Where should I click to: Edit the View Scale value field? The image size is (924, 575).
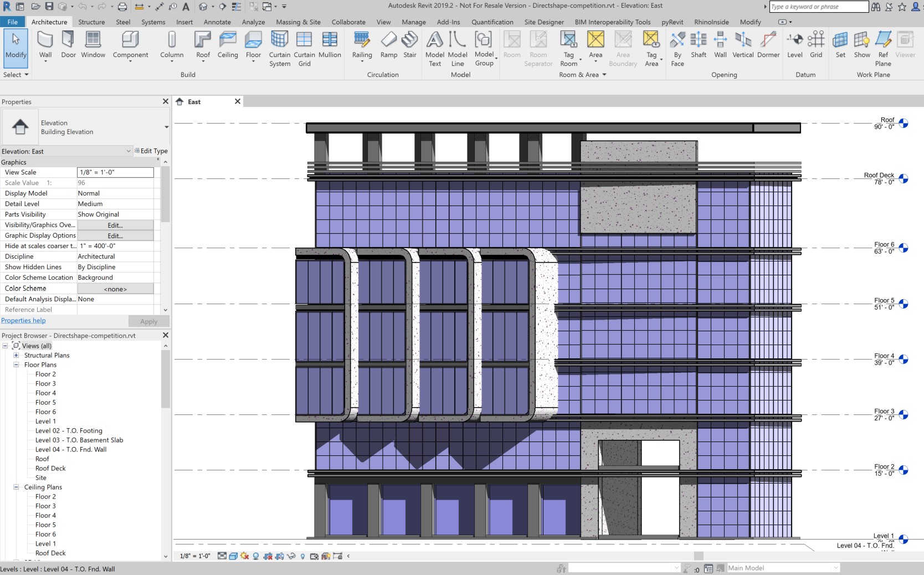115,172
